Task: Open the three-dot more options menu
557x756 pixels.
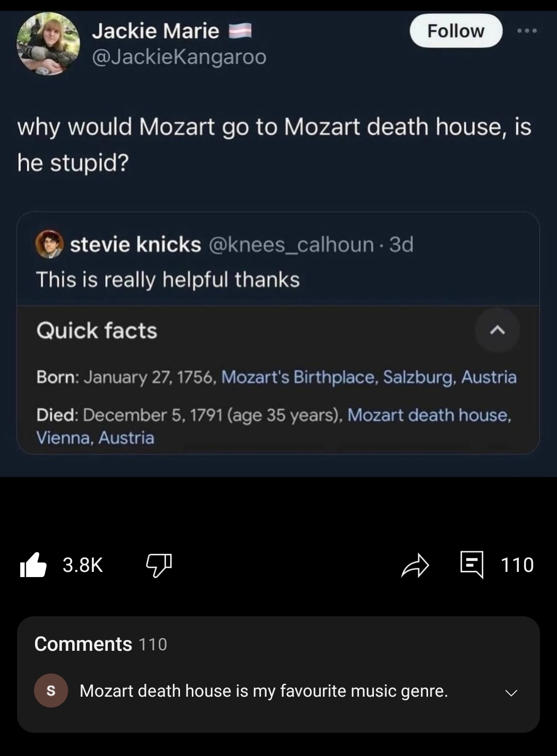Action: (527, 31)
